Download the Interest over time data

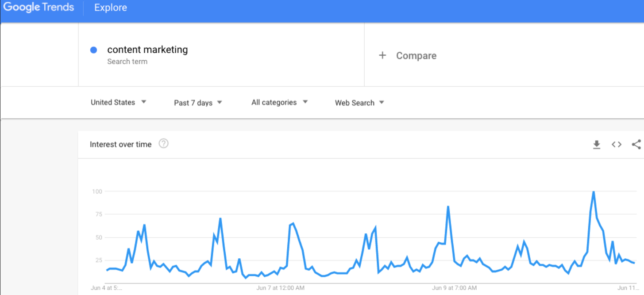(x=597, y=144)
